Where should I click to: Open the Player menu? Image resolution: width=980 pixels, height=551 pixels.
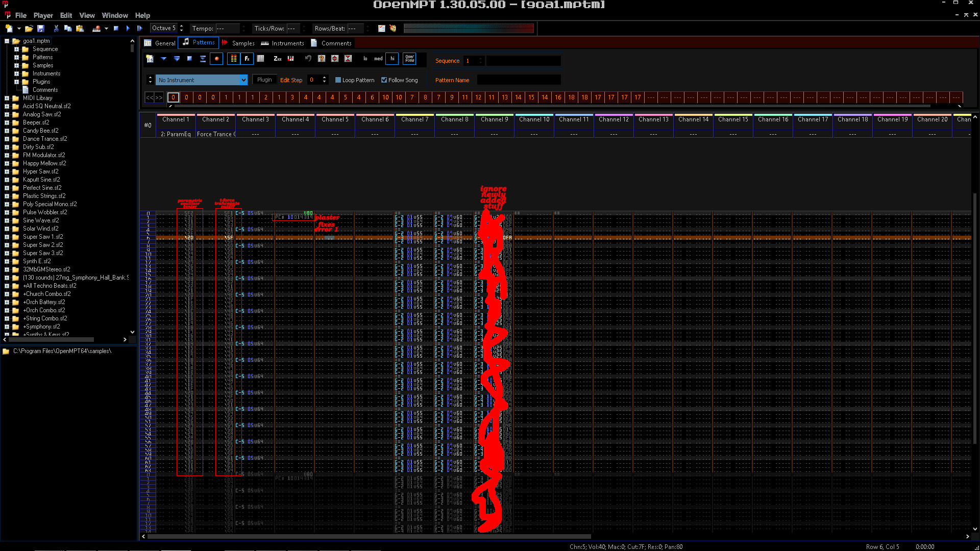[x=43, y=15]
